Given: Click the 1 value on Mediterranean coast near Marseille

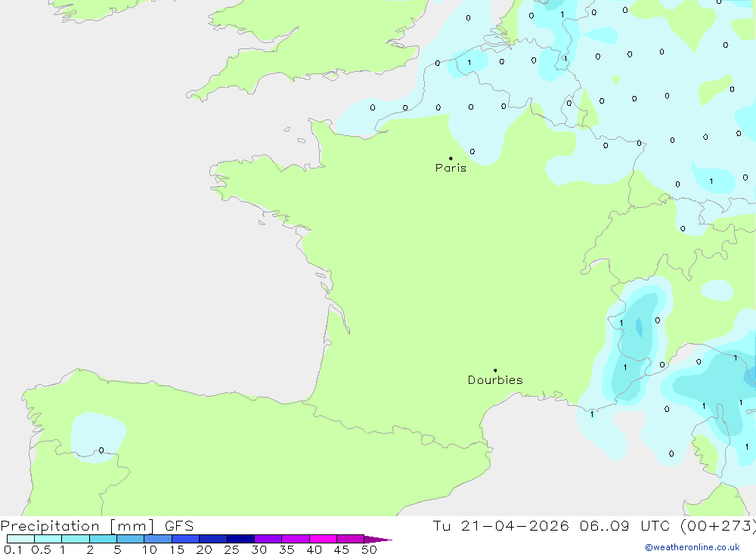Looking at the screenshot, I should click(592, 414).
